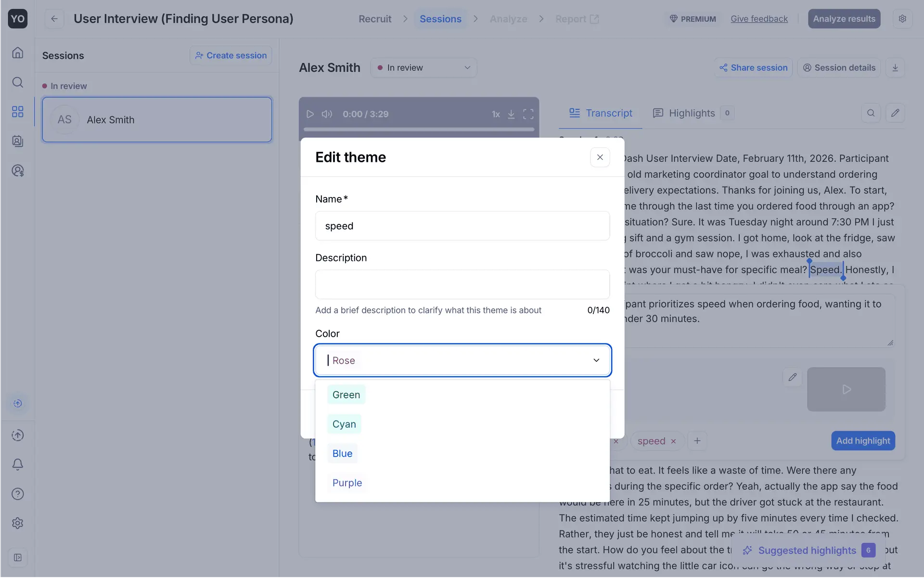Download session via top-right download icon

click(895, 68)
